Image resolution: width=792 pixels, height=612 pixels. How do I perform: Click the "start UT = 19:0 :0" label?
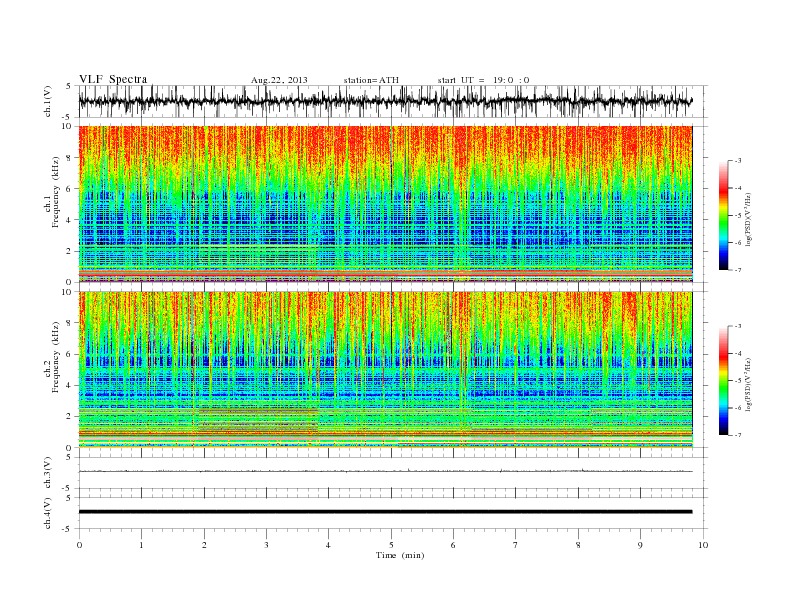[483, 80]
